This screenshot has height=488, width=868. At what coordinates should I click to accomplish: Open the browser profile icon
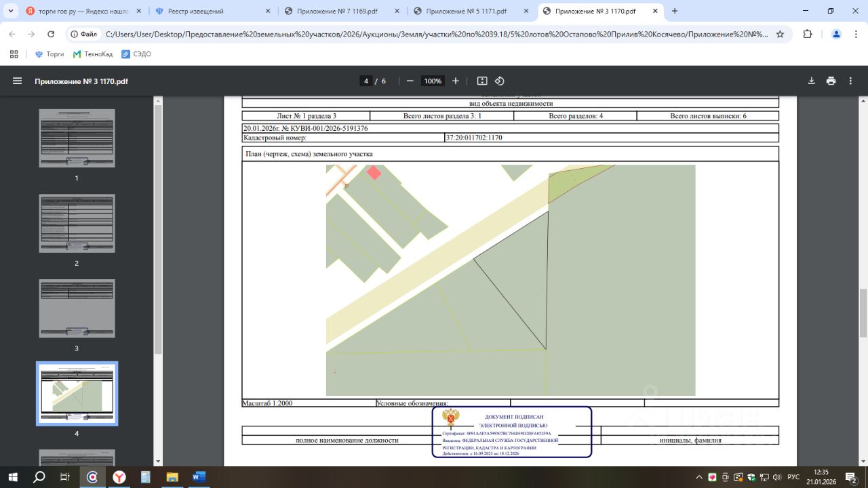[x=836, y=34]
